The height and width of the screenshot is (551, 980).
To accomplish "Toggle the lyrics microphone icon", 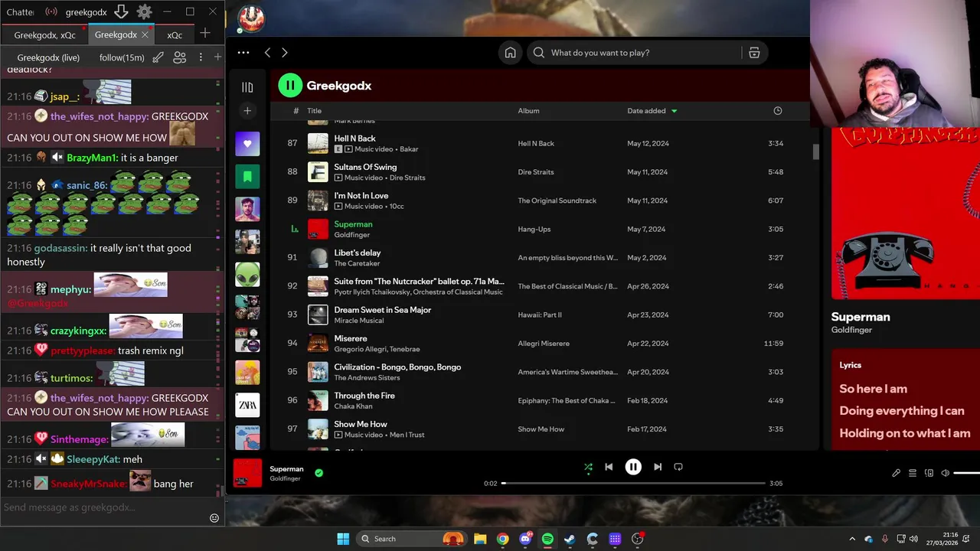I will click(x=897, y=473).
